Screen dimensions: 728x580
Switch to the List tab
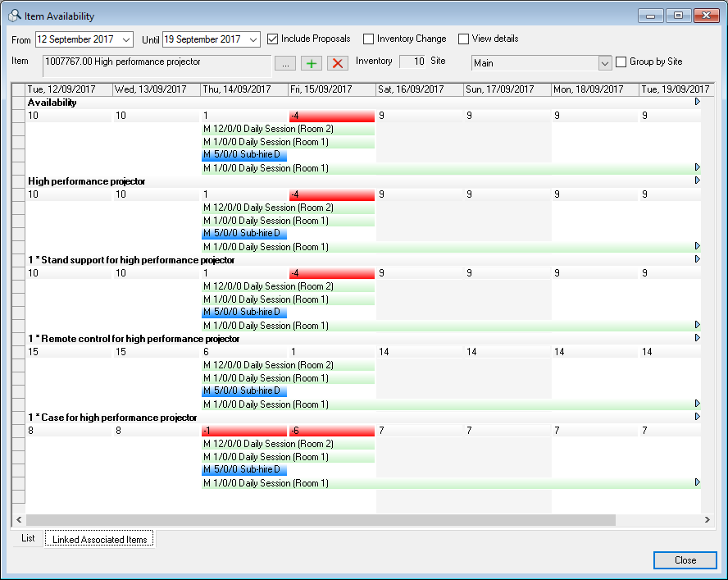[x=28, y=538]
